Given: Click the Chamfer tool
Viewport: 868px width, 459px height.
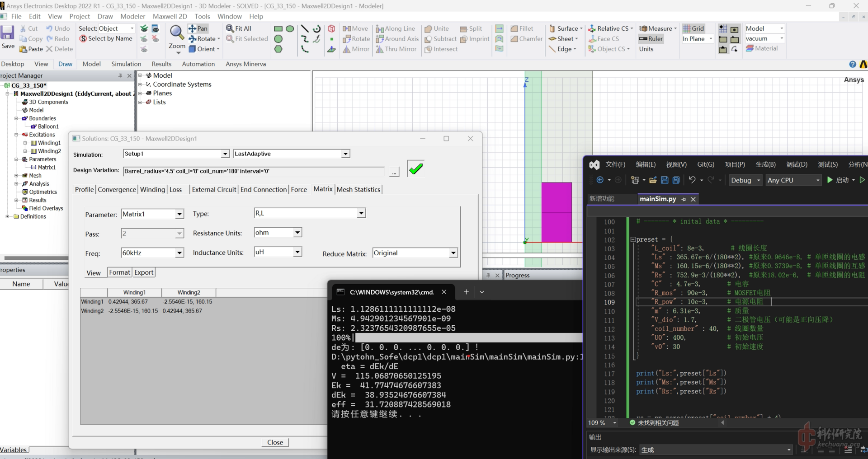Looking at the screenshot, I should tap(526, 39).
